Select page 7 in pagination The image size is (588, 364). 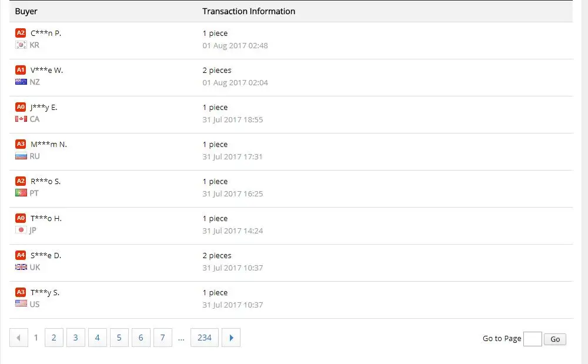click(162, 338)
